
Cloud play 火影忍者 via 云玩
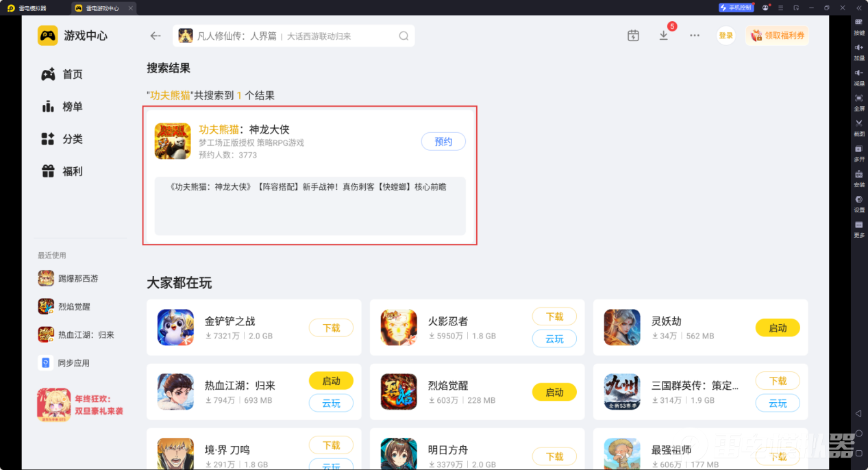pyautogui.click(x=554, y=339)
